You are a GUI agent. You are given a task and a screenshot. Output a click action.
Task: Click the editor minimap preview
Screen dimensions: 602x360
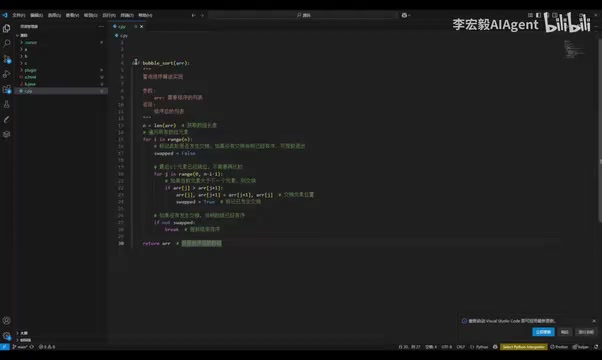(574, 49)
